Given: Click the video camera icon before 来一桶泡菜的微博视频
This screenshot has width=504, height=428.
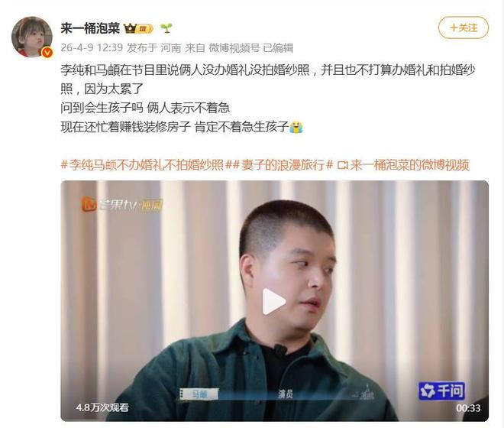Looking at the screenshot, I should point(343,165).
